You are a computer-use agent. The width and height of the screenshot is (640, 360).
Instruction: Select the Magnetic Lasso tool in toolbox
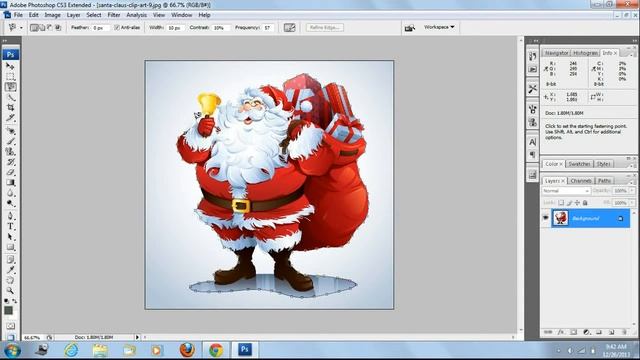coord(10,87)
